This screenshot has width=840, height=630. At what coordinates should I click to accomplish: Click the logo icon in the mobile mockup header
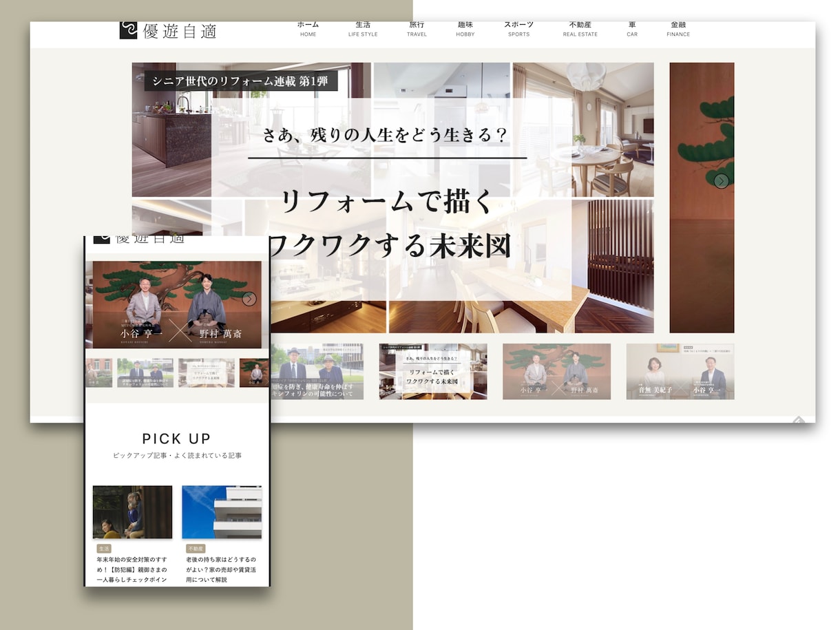tap(101, 240)
